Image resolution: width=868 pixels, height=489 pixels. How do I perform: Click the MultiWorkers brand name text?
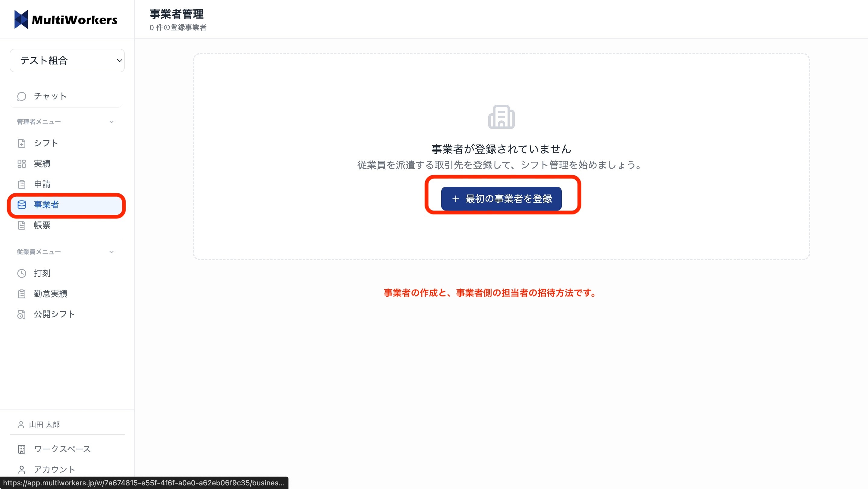point(74,20)
